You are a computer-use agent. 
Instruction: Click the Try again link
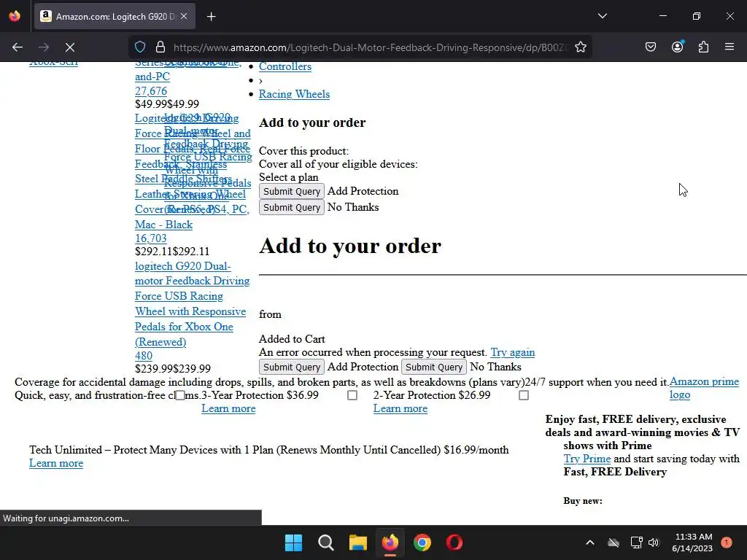[513, 352]
